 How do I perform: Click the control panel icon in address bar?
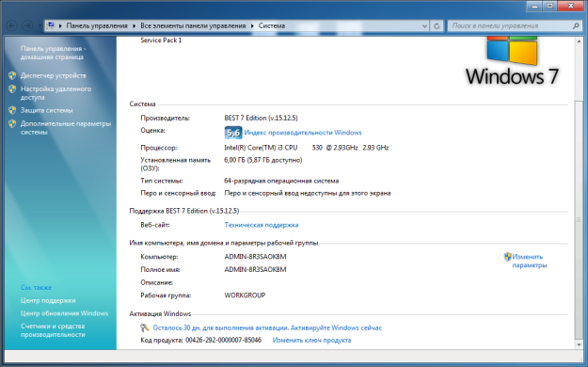click(51, 25)
